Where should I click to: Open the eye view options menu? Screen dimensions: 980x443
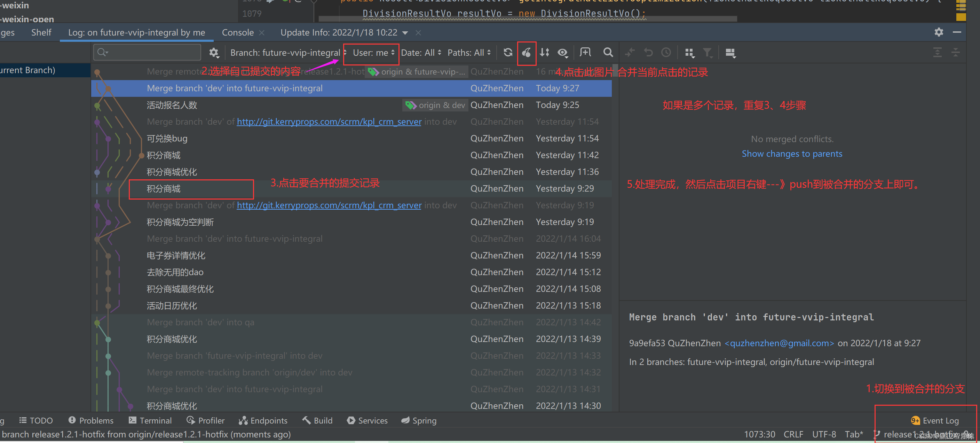tap(563, 53)
